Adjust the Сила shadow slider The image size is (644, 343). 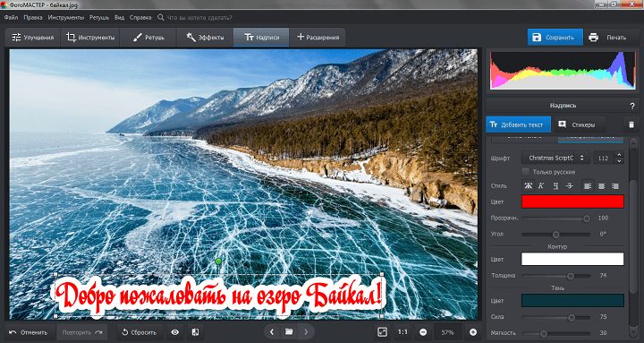click(555, 318)
